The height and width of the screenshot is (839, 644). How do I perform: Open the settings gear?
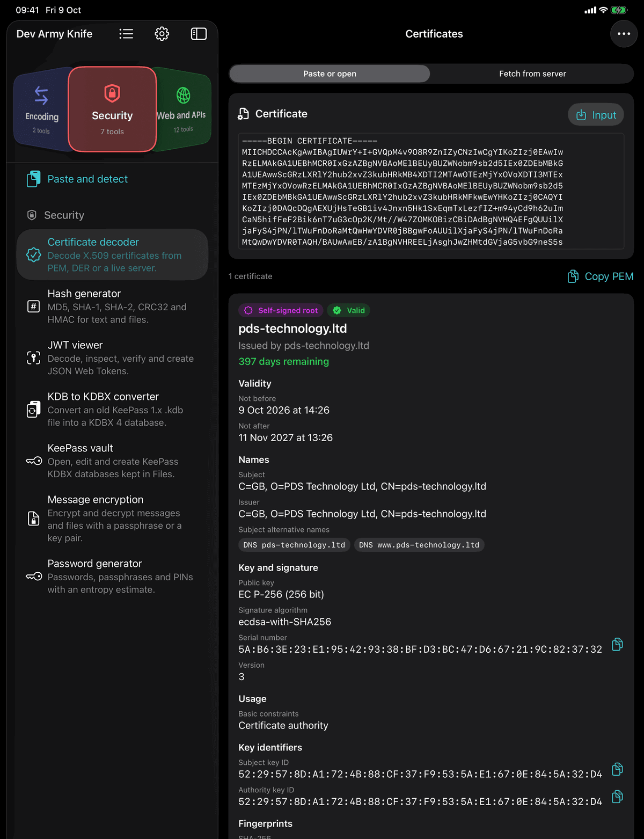click(x=162, y=34)
